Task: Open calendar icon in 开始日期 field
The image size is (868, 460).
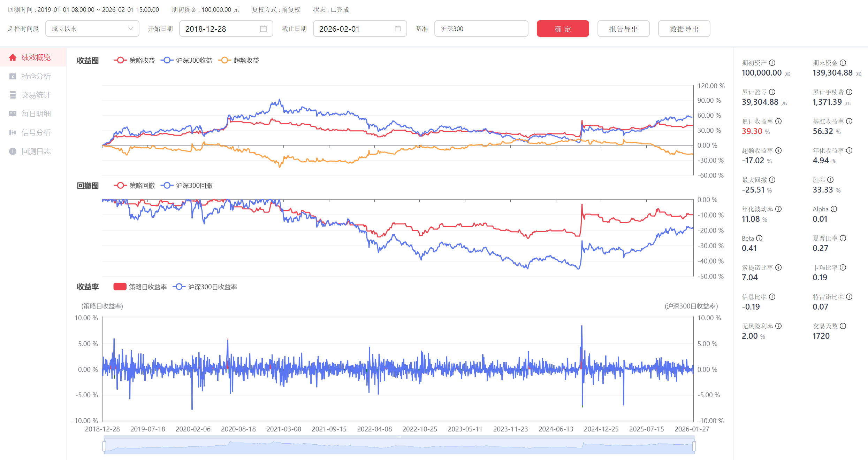Action: 263,29
